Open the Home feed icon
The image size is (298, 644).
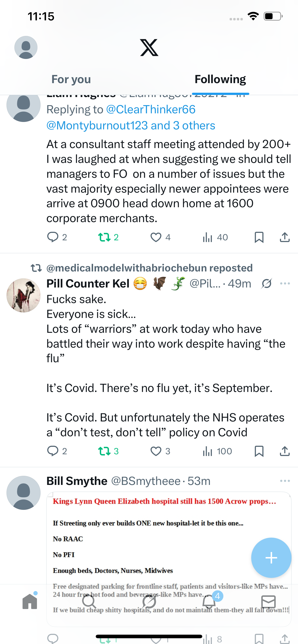30,602
